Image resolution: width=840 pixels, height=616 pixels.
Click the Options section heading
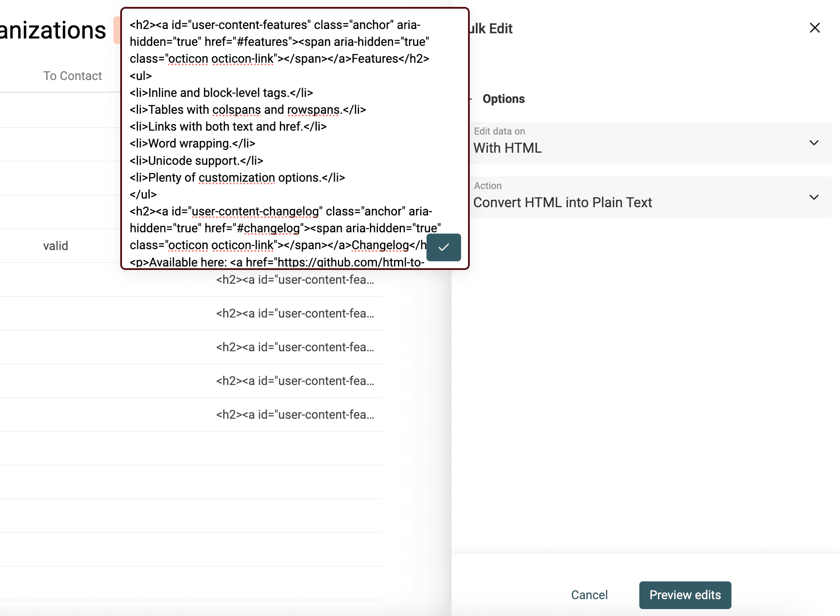(503, 99)
